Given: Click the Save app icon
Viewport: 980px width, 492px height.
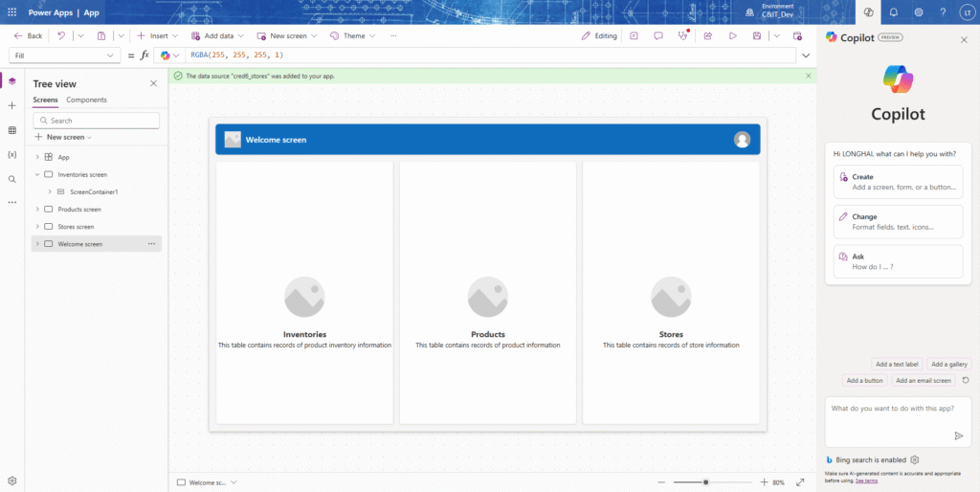Looking at the screenshot, I should click(757, 35).
